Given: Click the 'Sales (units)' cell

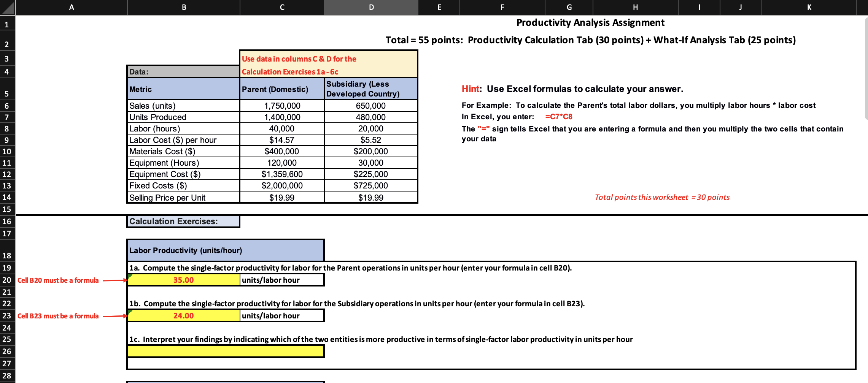Looking at the screenshot, I should pos(183,106).
